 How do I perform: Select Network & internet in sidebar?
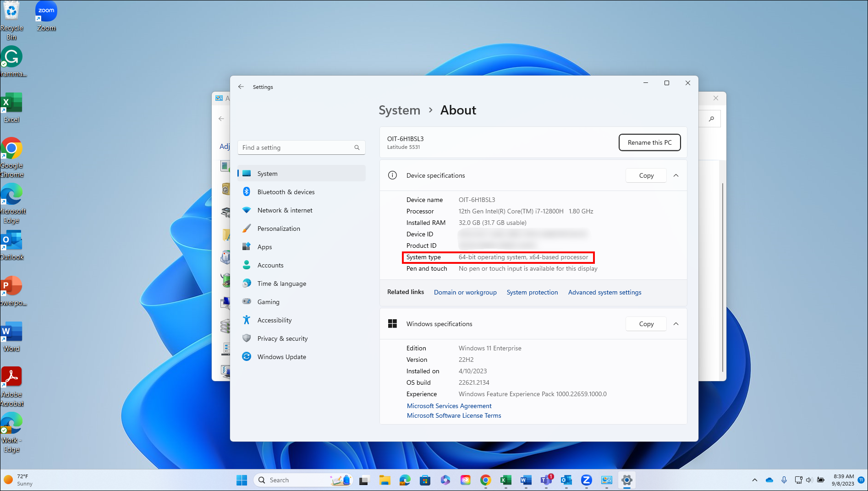coord(285,210)
